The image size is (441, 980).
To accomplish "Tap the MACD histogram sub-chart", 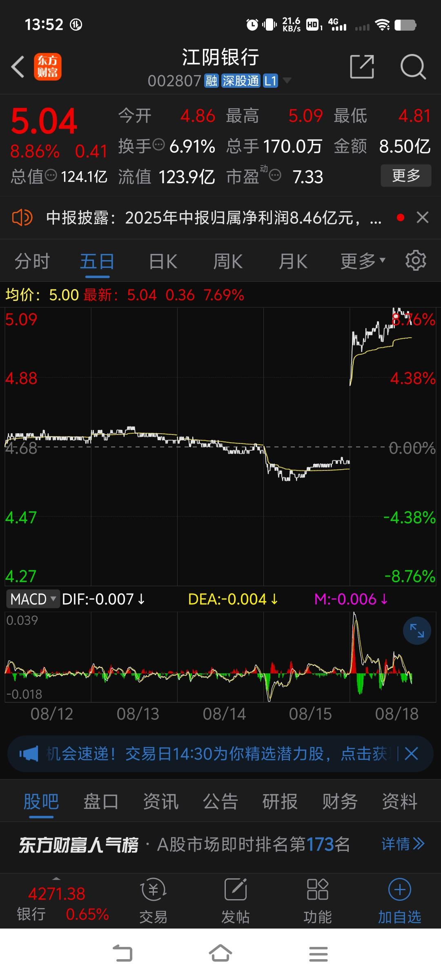I will 220,657.
